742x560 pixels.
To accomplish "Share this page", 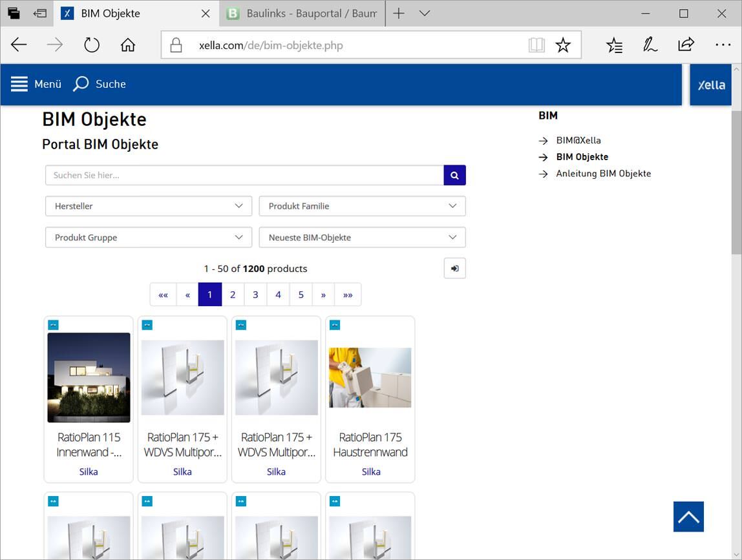I will [x=686, y=45].
